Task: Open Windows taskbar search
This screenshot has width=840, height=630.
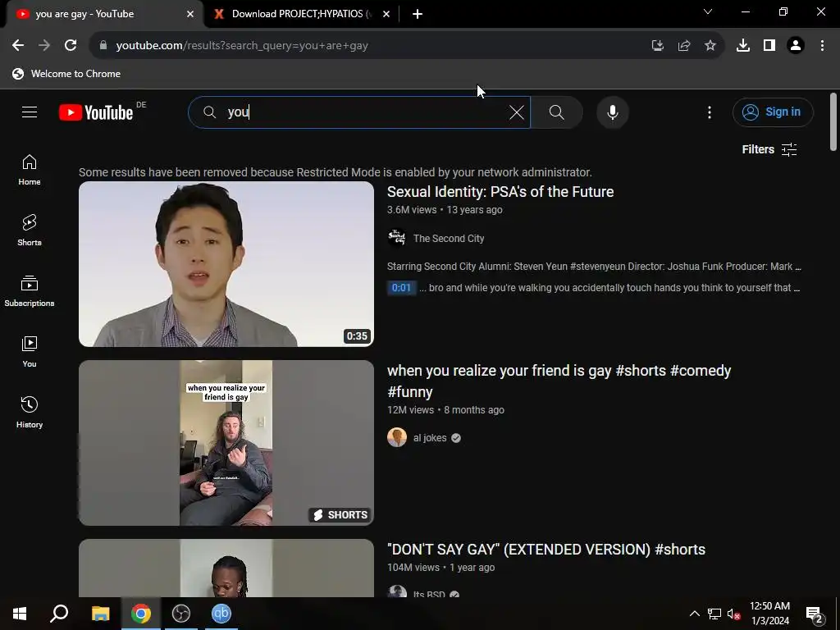Action: pos(59,614)
